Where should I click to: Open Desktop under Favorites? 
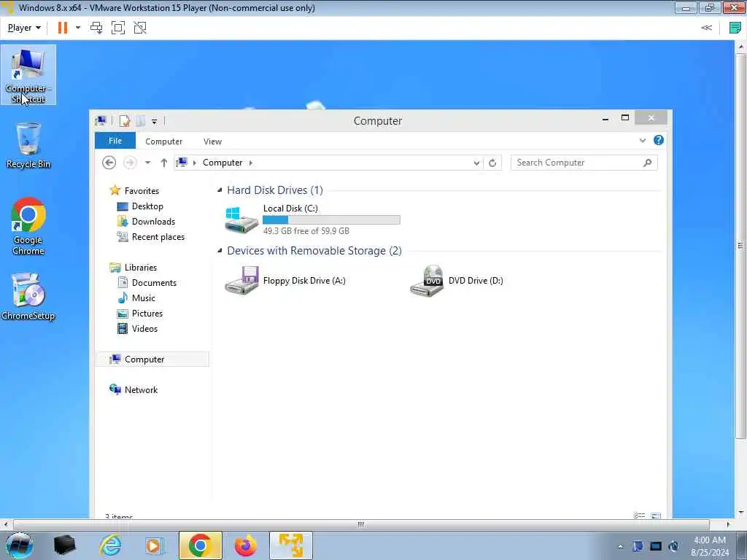click(147, 206)
